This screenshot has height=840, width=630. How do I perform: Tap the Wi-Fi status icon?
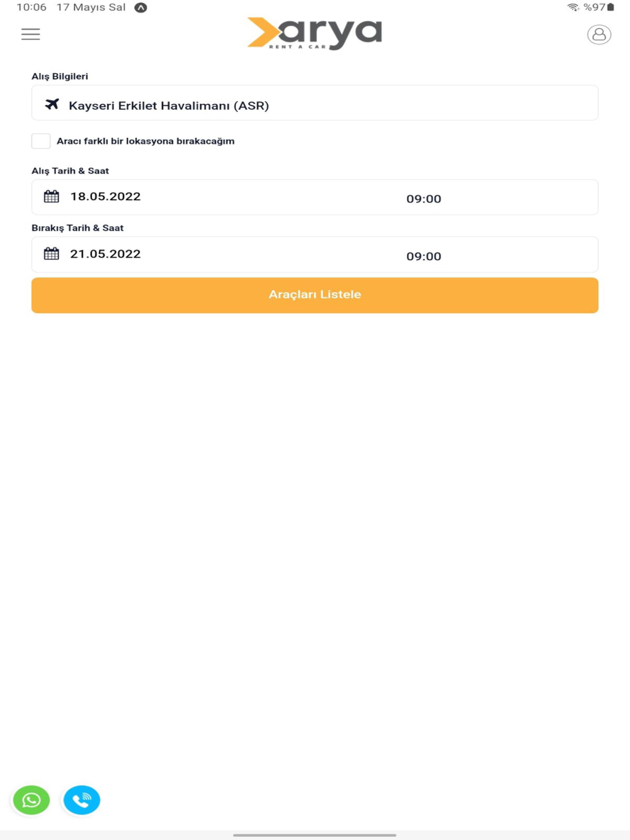[x=573, y=8]
